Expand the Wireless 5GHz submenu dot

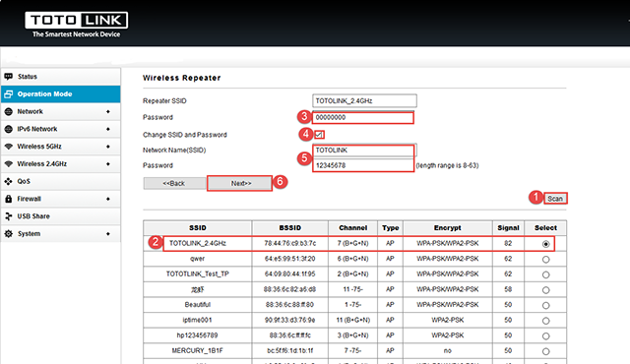[108, 147]
